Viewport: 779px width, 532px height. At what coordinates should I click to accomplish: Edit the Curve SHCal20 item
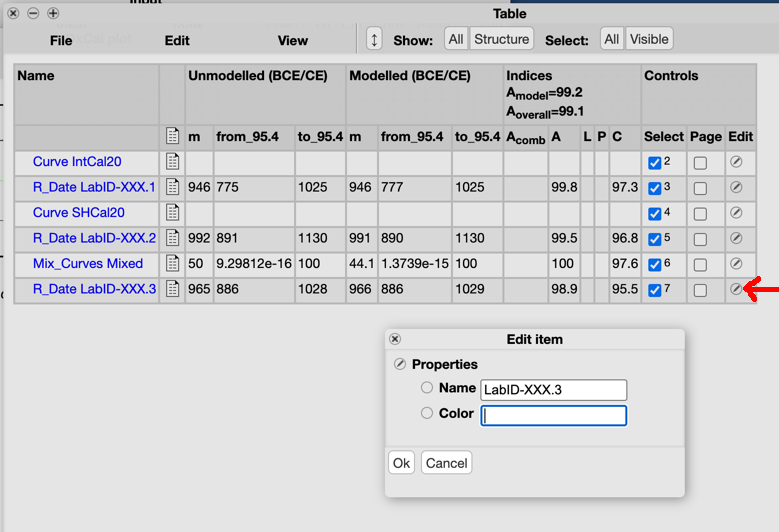(736, 213)
